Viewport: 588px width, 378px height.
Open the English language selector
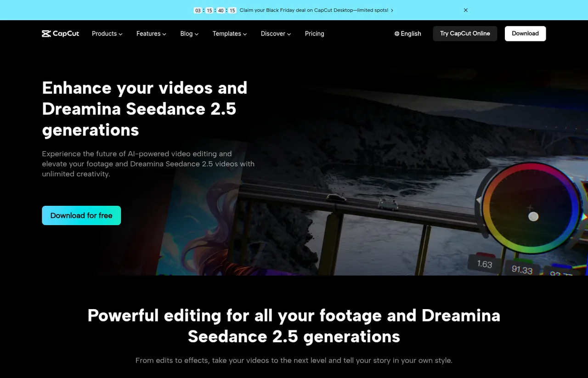point(408,34)
